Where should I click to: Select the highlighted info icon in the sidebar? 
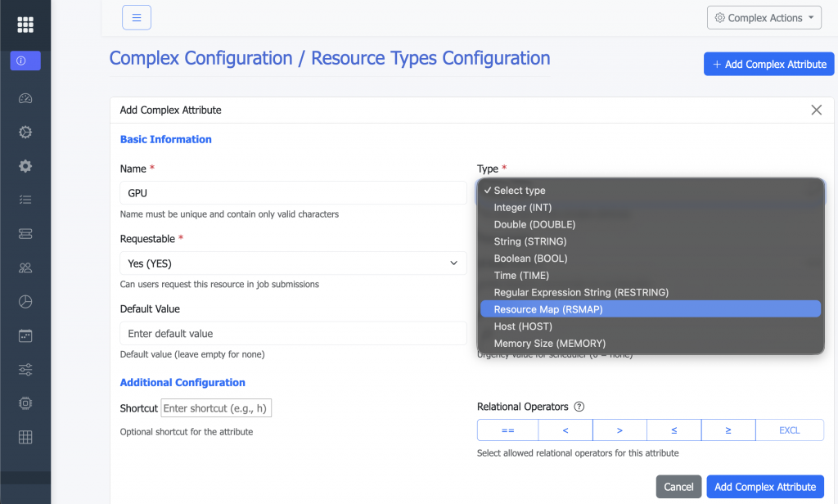pyautogui.click(x=25, y=61)
